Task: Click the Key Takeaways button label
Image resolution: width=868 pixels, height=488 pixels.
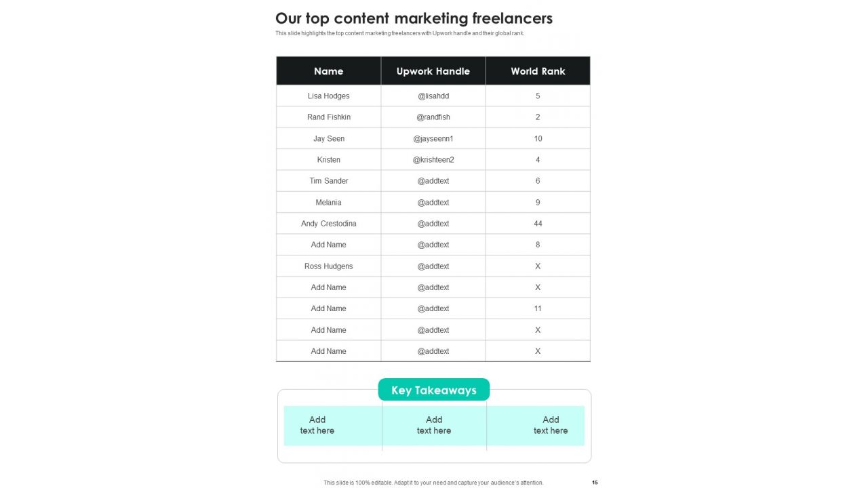Action: click(434, 390)
